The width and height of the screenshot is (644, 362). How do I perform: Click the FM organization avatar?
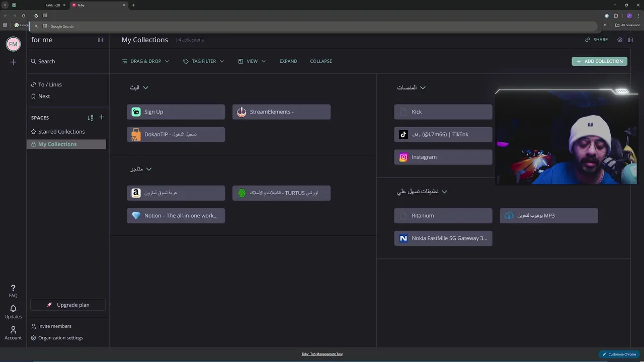13,44
